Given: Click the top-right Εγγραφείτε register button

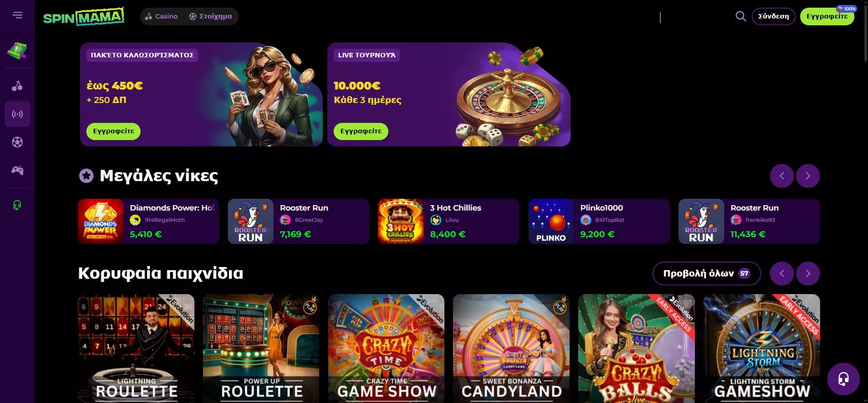Looking at the screenshot, I should pos(827,16).
